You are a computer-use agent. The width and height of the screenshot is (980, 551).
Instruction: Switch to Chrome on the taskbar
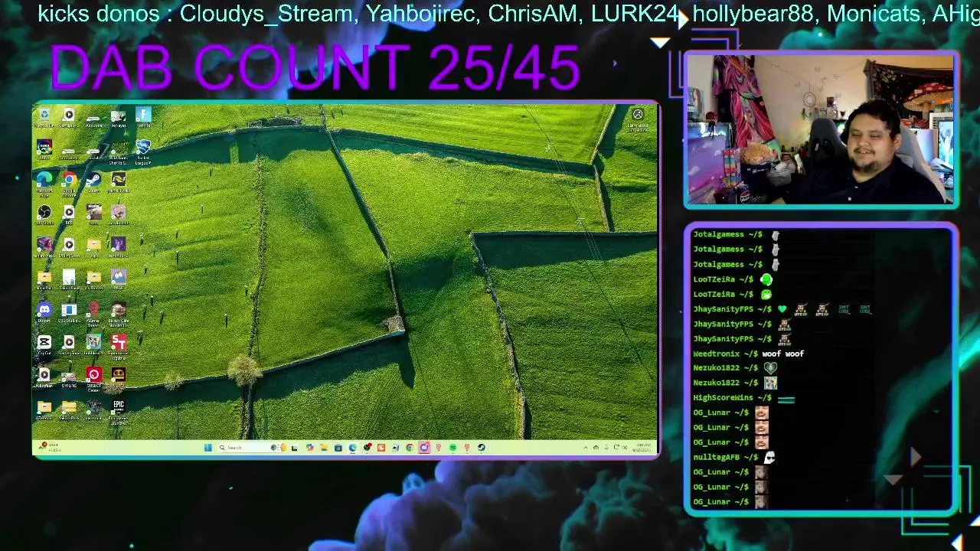tap(410, 448)
